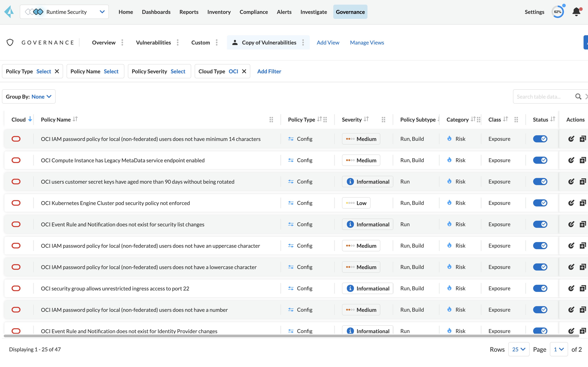Sort the table by Severity
Image resolution: width=588 pixels, height=367 pixels.
(x=366, y=119)
